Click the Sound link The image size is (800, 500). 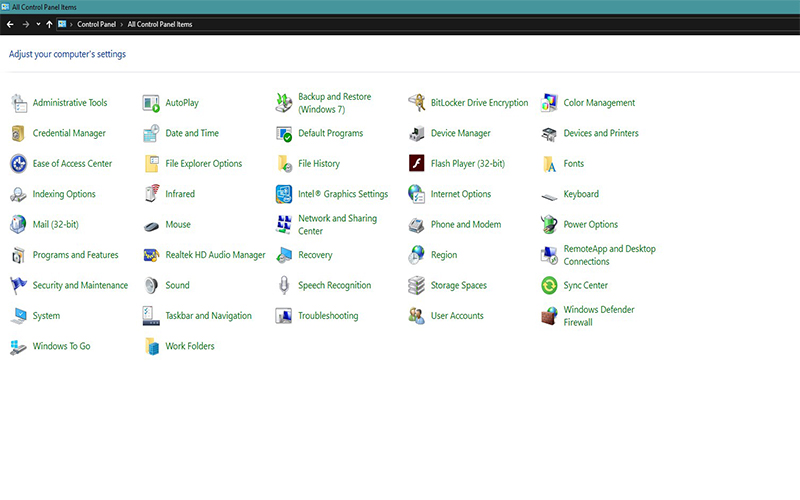click(x=177, y=286)
